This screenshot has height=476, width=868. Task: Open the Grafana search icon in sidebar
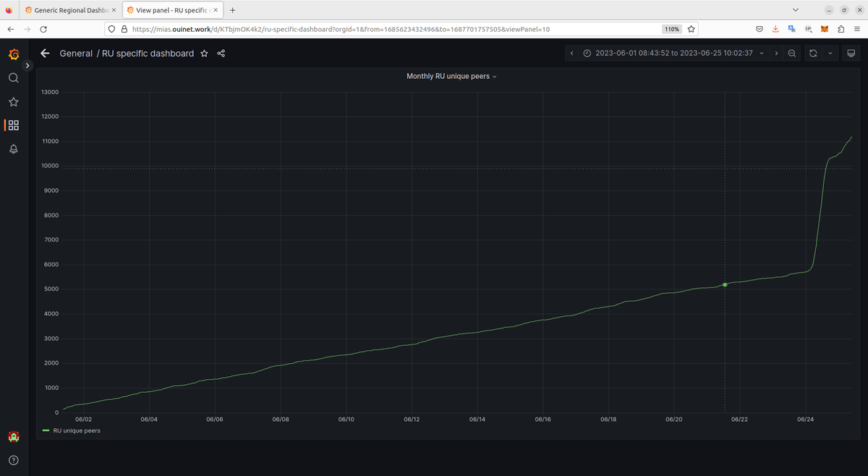13,78
